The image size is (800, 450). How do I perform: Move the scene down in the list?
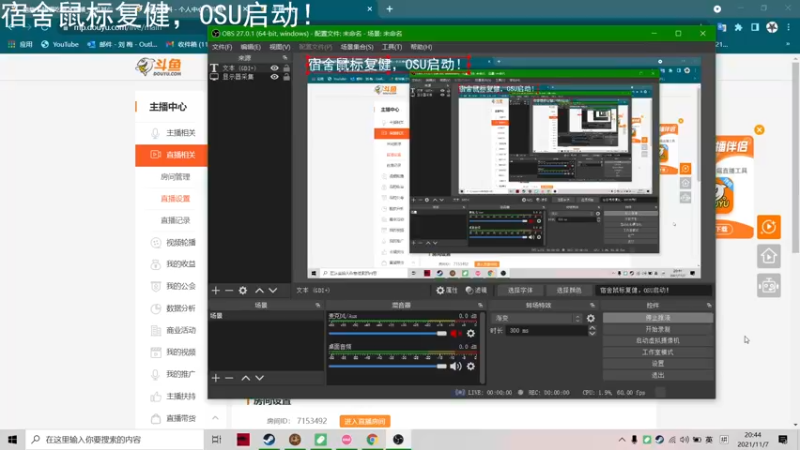coord(259,378)
